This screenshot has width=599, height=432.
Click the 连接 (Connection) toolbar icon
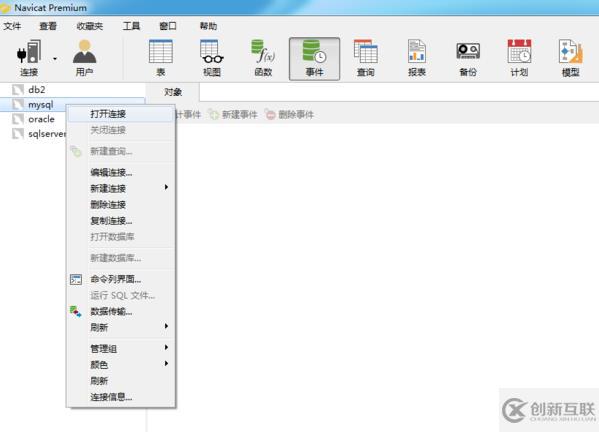[29, 58]
